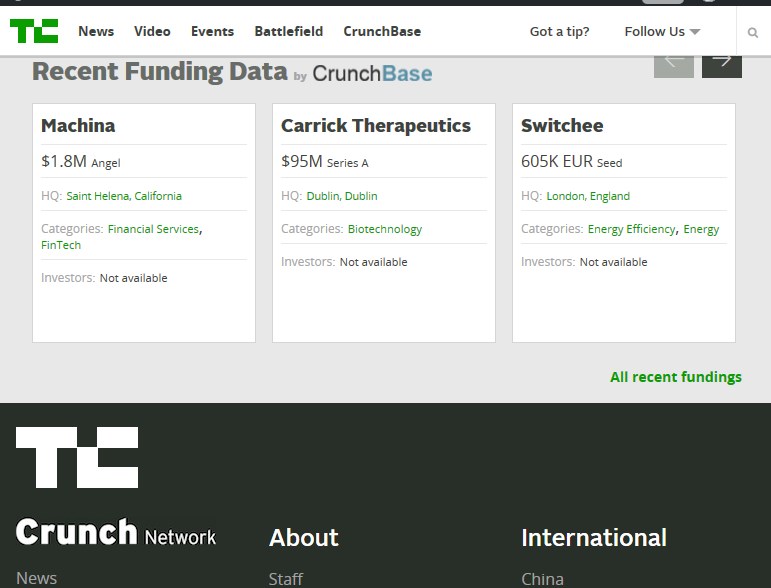Screen dimensions: 771x588
Task: Open the Events menu item
Action: (x=212, y=31)
